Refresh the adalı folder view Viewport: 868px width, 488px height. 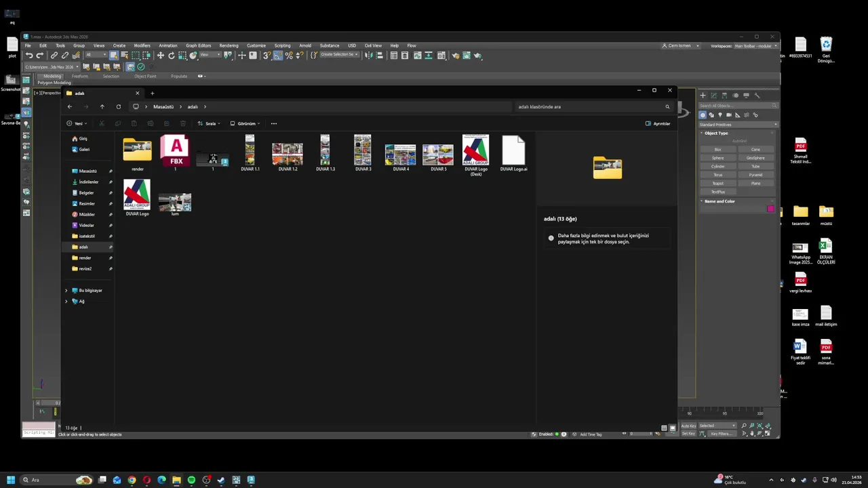pyautogui.click(x=118, y=106)
